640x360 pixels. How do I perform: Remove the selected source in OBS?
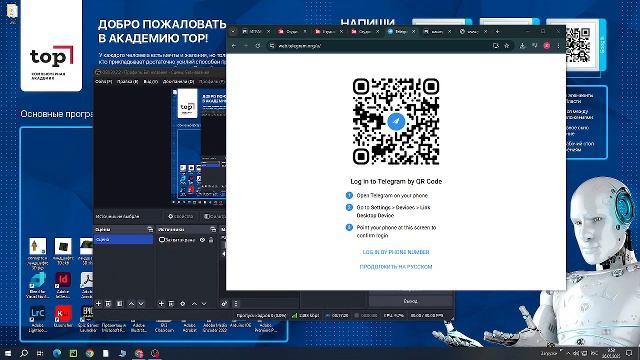tap(171, 304)
